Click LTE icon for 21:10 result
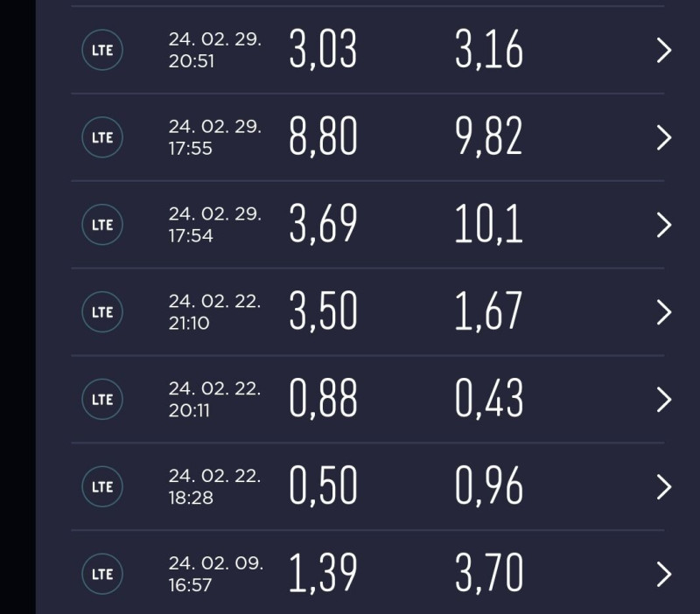Screen dimensions: 700x614 (102, 311)
